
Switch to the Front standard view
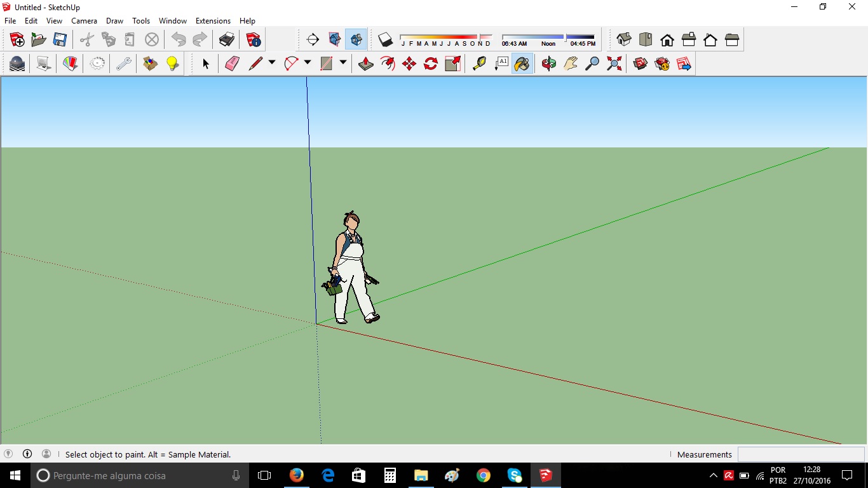click(667, 39)
